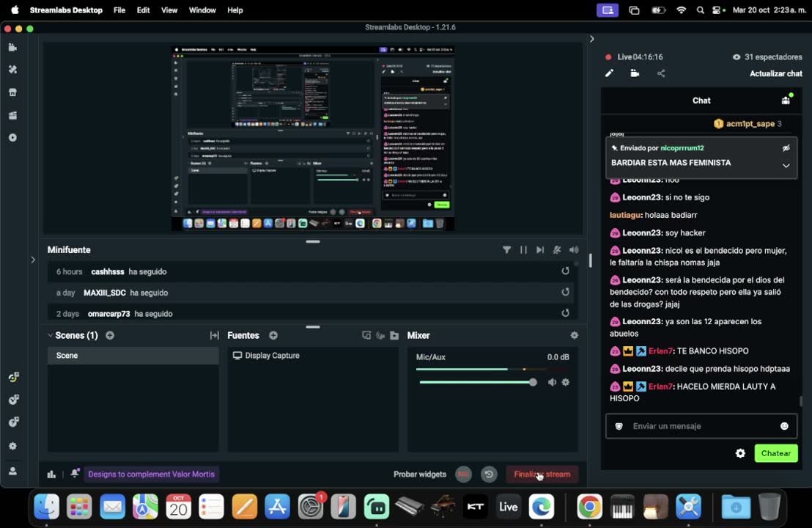Screen dimensions: 812x528
Task: Open Mic/Aux source settings gear
Action: (566, 382)
